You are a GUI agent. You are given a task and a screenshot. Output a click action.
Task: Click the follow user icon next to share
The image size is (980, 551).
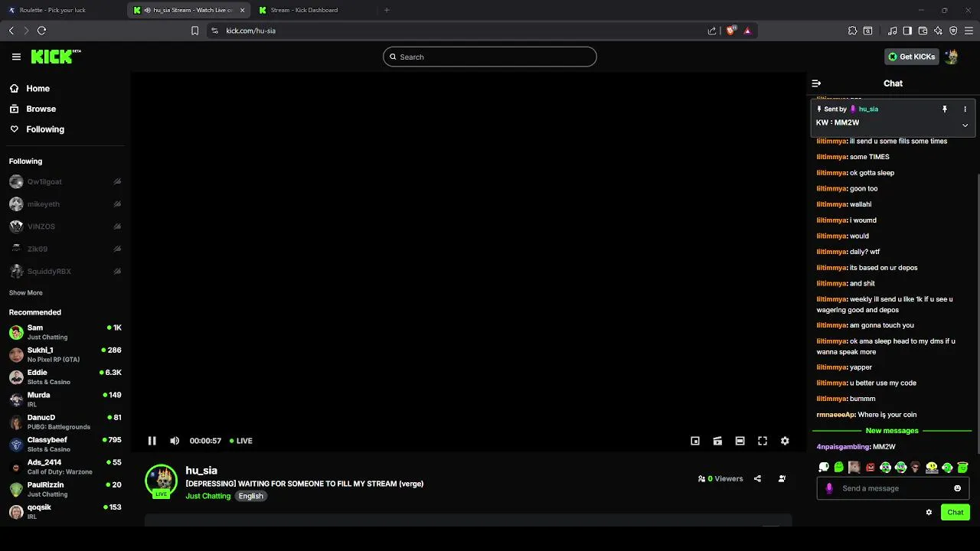(x=782, y=479)
